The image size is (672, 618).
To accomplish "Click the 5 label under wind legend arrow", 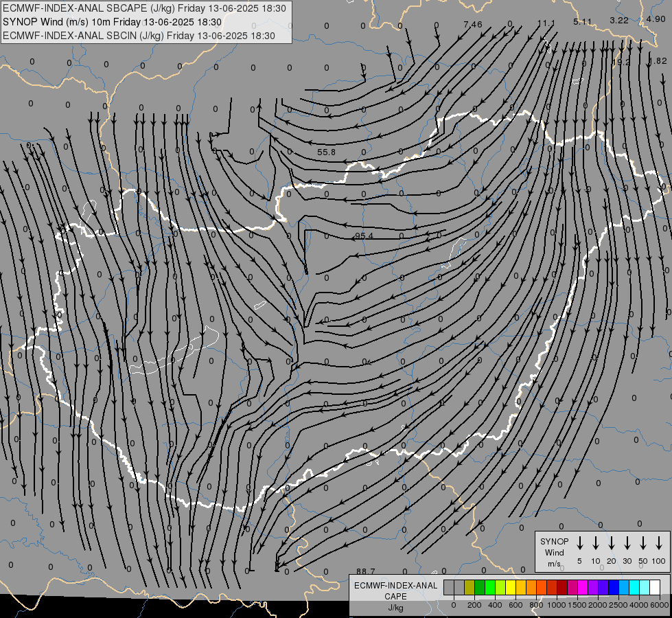I will click(579, 561).
